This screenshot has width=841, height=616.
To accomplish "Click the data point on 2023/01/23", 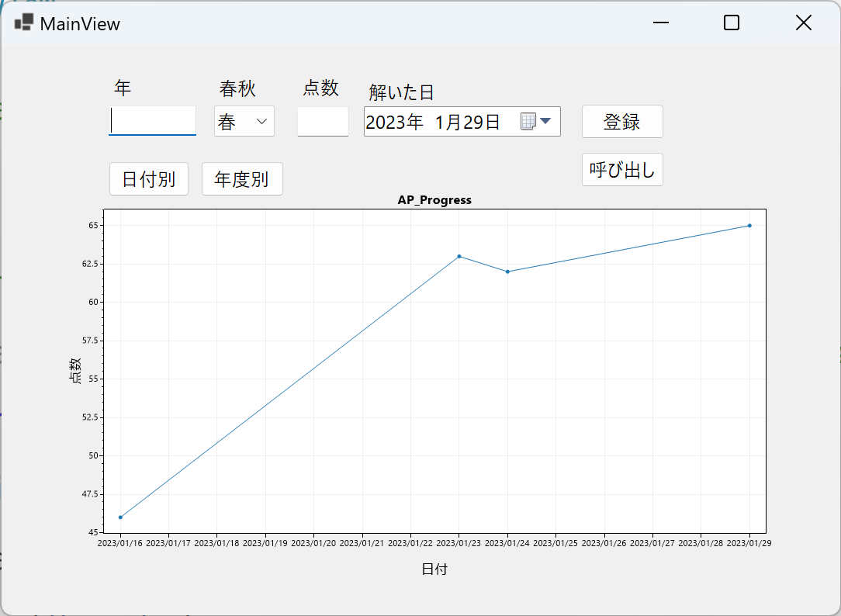I will [459, 254].
